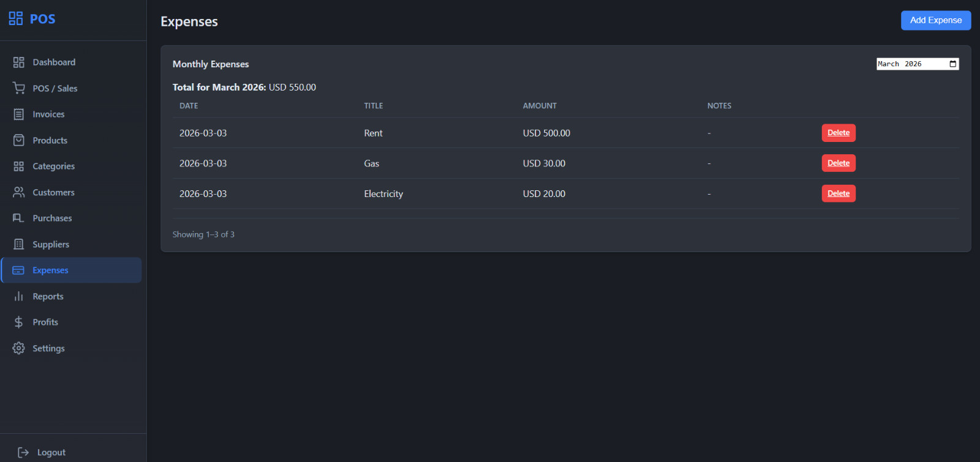Go to Suppliers
The width and height of the screenshot is (980, 462).
pyautogui.click(x=71, y=244)
